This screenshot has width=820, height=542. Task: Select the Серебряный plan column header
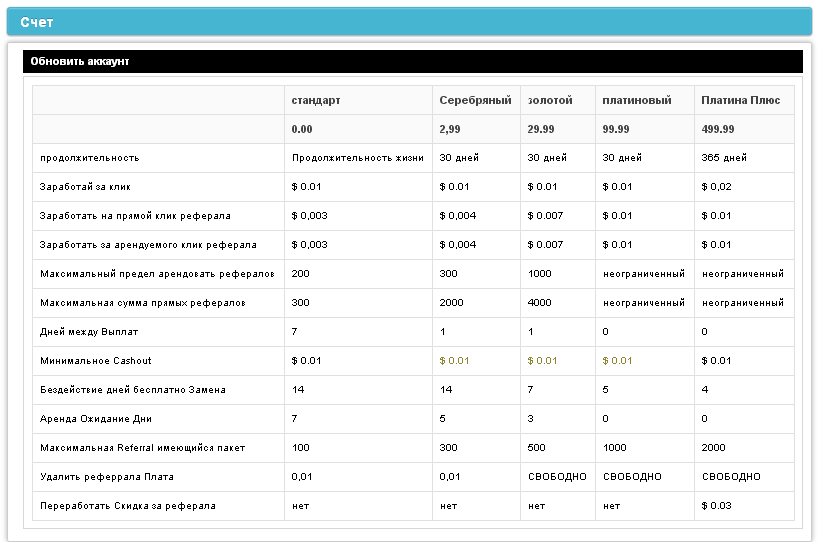click(x=475, y=100)
